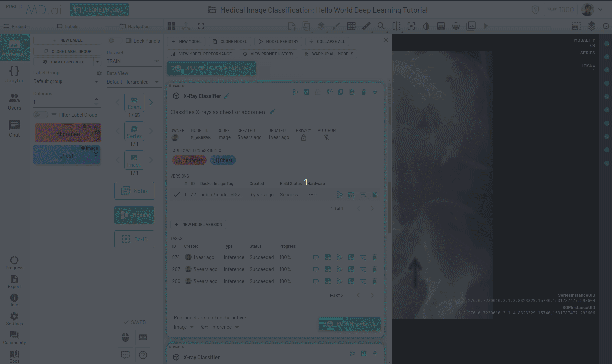Open the Dataset TRAIN dropdown
The height and width of the screenshot is (364, 612).
pyautogui.click(x=133, y=61)
